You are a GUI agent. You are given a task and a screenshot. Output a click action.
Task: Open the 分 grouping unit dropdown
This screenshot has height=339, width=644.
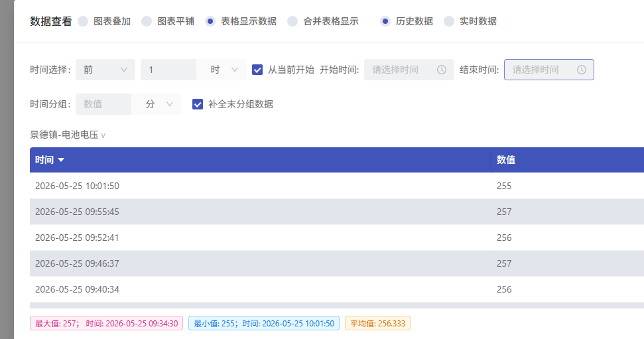coord(157,104)
